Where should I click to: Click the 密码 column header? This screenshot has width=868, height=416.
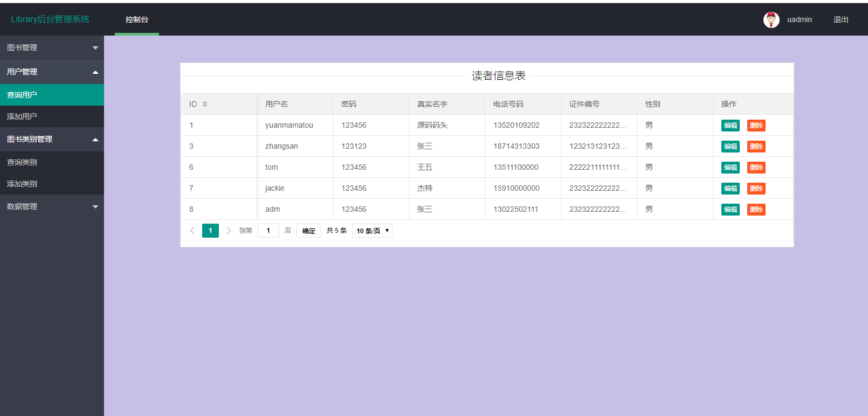(x=371, y=104)
